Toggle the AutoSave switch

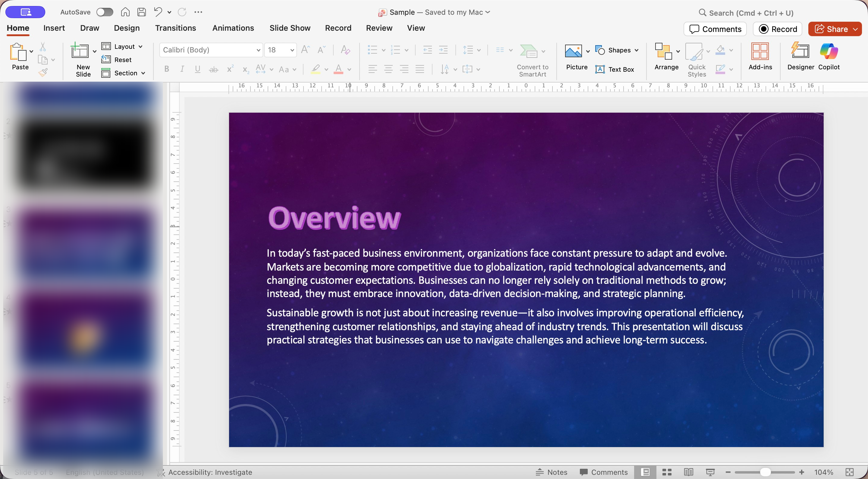tap(105, 12)
